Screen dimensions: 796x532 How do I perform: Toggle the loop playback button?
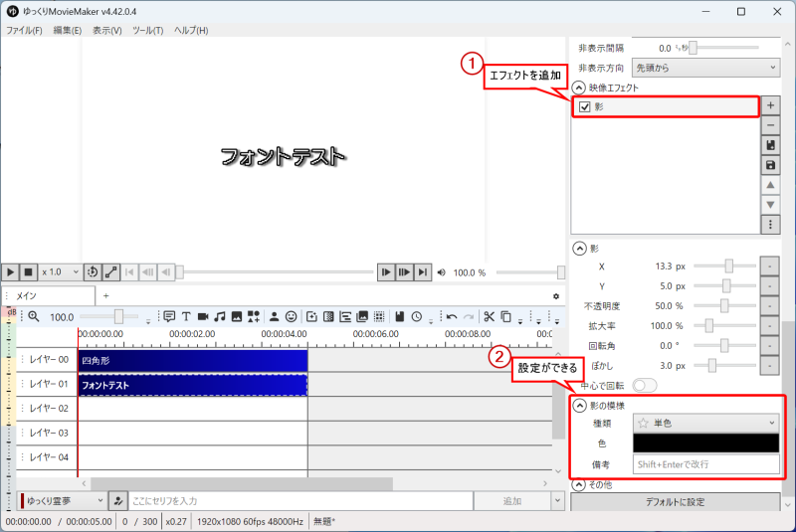coord(91,271)
